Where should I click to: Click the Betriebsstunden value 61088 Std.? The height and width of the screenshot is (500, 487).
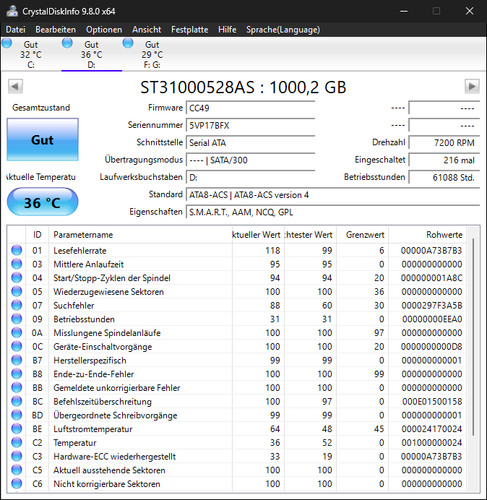(444, 177)
